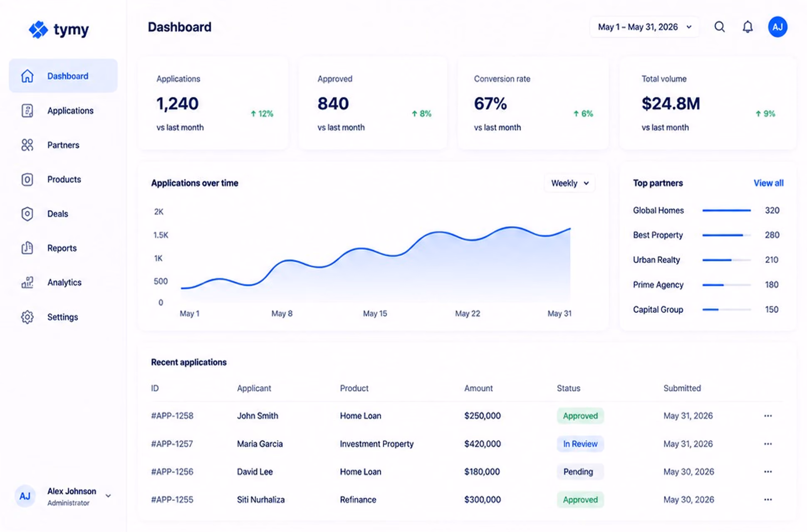Screen dimensions: 807x532
Task: Click the Refinance product cell
Action: point(358,500)
